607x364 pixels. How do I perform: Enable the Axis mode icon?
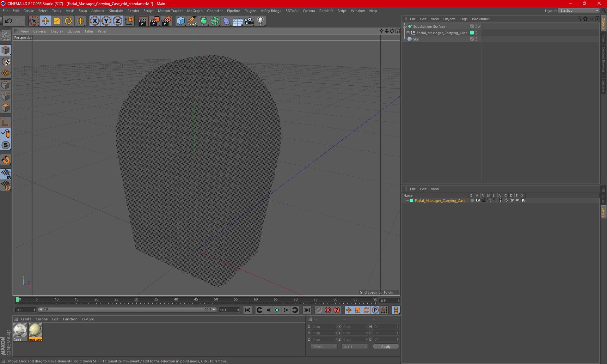(x=6, y=122)
